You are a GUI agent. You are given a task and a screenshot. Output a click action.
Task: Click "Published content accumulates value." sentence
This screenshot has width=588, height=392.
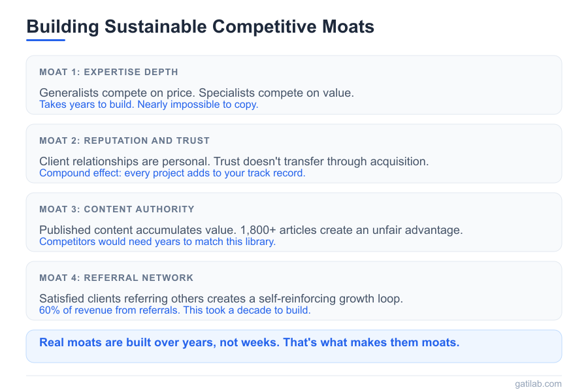click(130, 230)
